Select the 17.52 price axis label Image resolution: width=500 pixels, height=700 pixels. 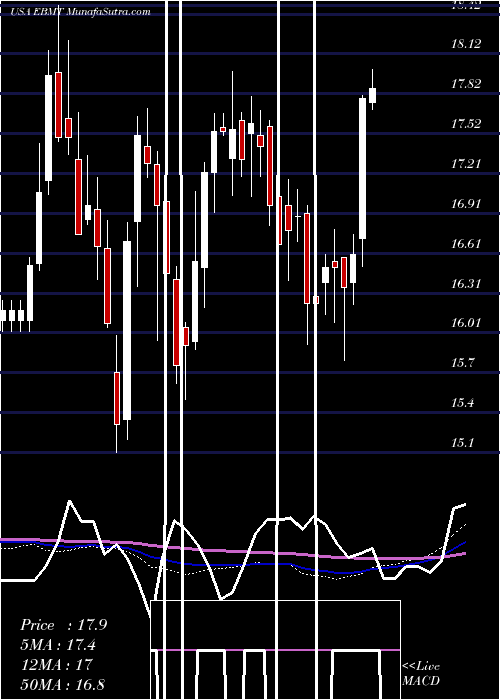[466, 124]
